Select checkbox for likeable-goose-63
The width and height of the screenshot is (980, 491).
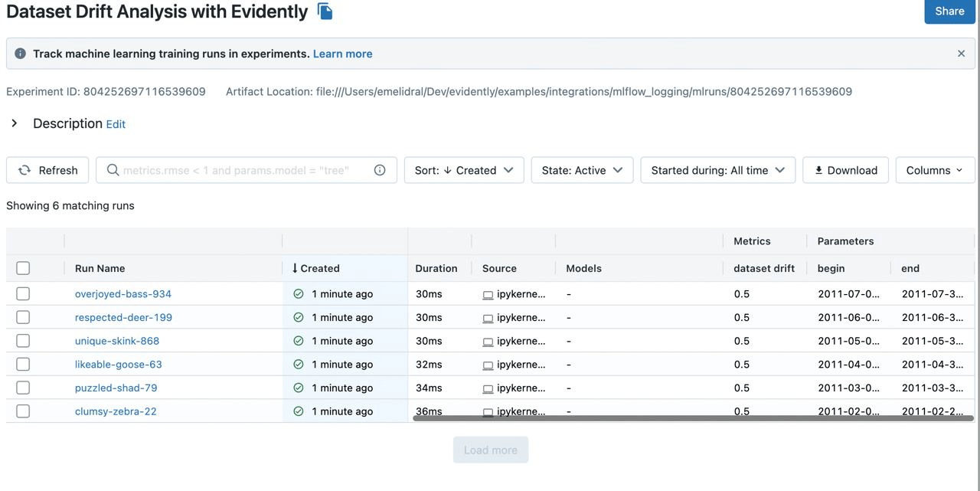point(23,365)
